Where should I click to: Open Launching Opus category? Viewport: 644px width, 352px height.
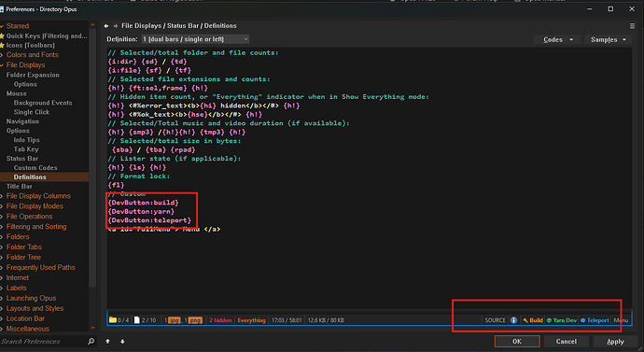tap(31, 298)
